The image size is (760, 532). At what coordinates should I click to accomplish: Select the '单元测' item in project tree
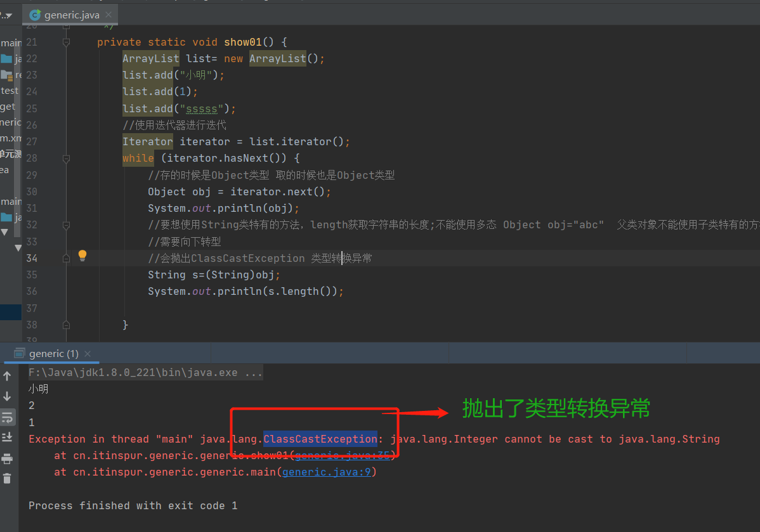coord(11,154)
